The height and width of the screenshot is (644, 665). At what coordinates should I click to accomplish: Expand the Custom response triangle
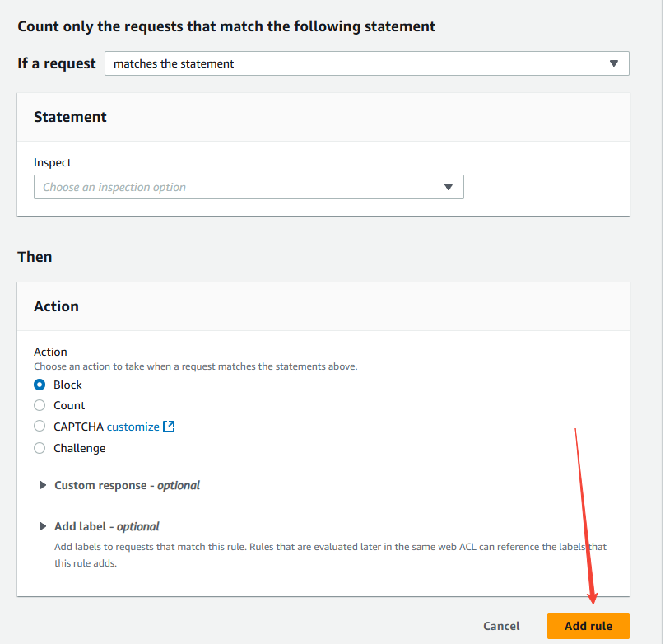43,485
